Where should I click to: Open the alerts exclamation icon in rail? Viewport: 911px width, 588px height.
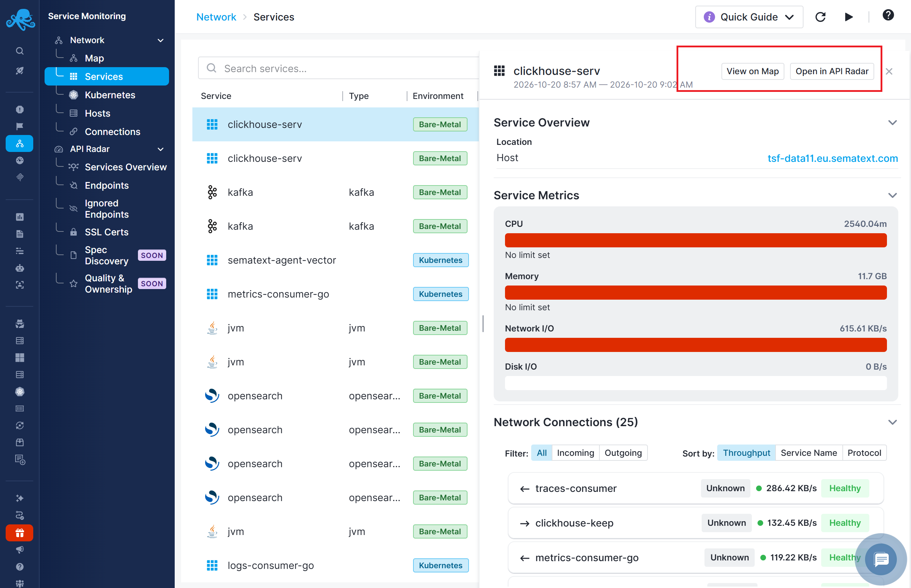[19, 110]
